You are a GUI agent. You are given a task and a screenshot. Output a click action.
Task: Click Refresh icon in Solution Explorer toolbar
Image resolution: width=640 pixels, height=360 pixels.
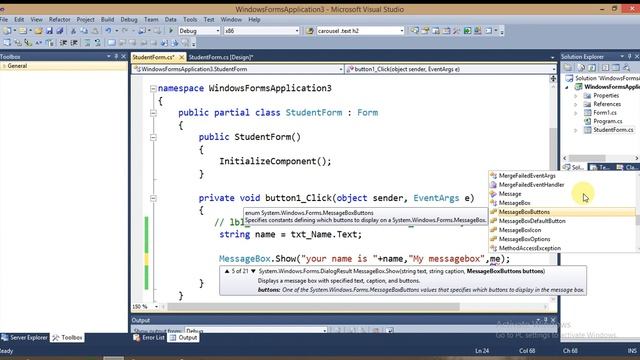(x=592, y=68)
